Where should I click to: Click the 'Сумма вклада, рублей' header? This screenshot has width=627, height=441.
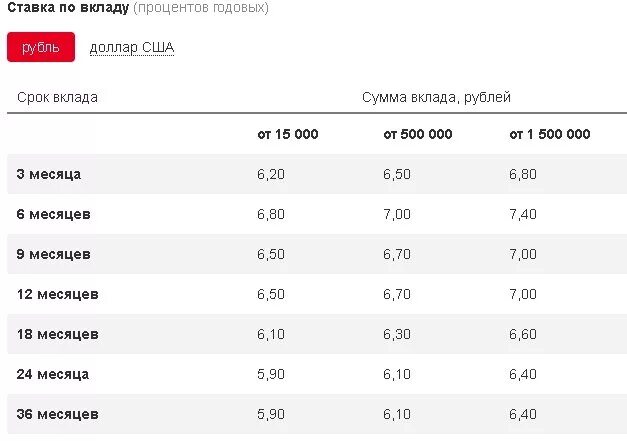click(x=436, y=97)
